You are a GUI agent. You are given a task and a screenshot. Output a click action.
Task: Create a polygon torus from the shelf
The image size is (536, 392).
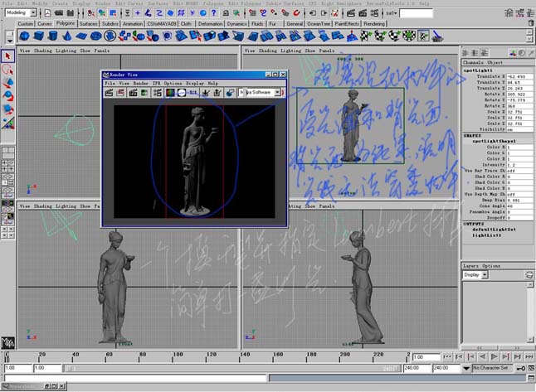[x=95, y=36]
